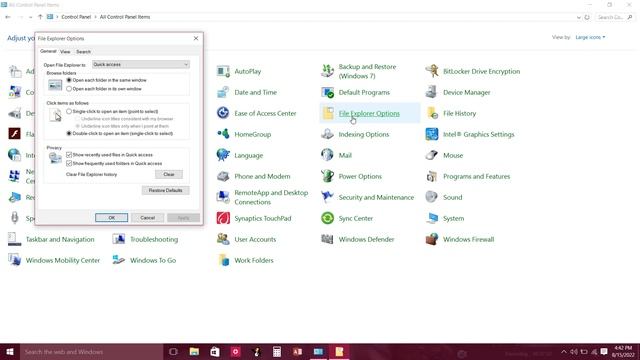
Task: Open BitLocker Drive Encryption icon
Action: pos(432,71)
